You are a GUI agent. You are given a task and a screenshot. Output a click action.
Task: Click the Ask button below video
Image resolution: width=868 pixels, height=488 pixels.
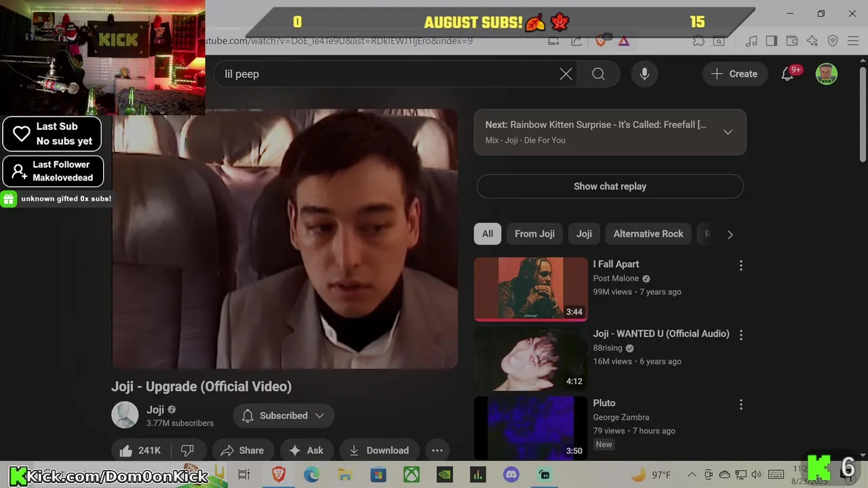coord(306,450)
